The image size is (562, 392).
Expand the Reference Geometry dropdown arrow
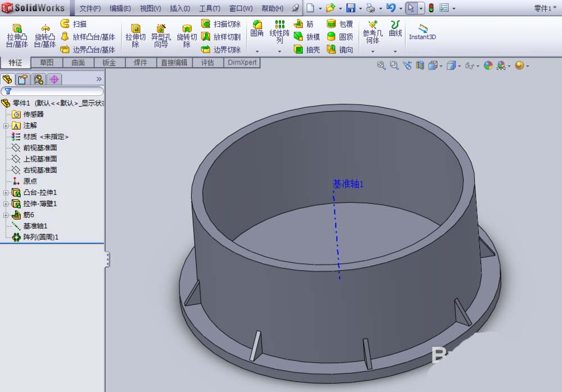[x=373, y=51]
